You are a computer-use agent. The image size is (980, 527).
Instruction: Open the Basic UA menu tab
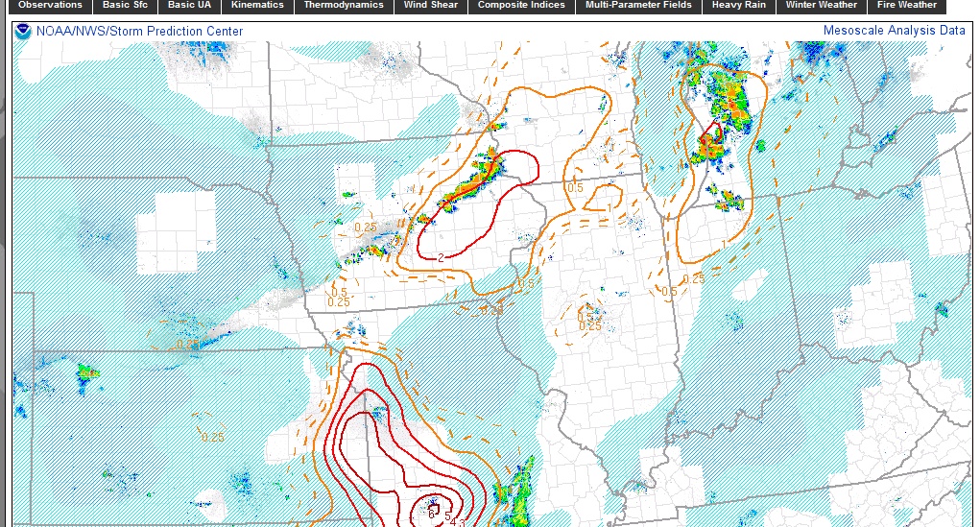pyautogui.click(x=189, y=6)
